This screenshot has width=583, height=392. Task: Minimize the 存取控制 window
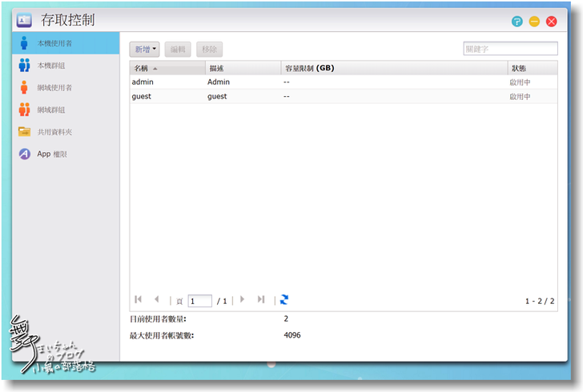tap(534, 21)
